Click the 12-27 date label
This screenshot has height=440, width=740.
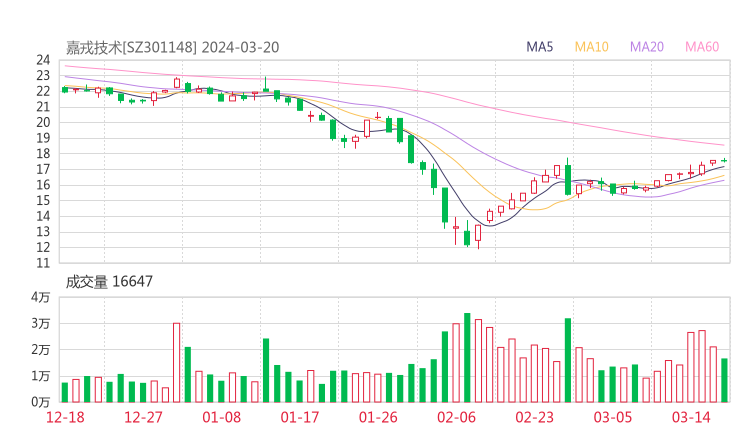point(143,417)
